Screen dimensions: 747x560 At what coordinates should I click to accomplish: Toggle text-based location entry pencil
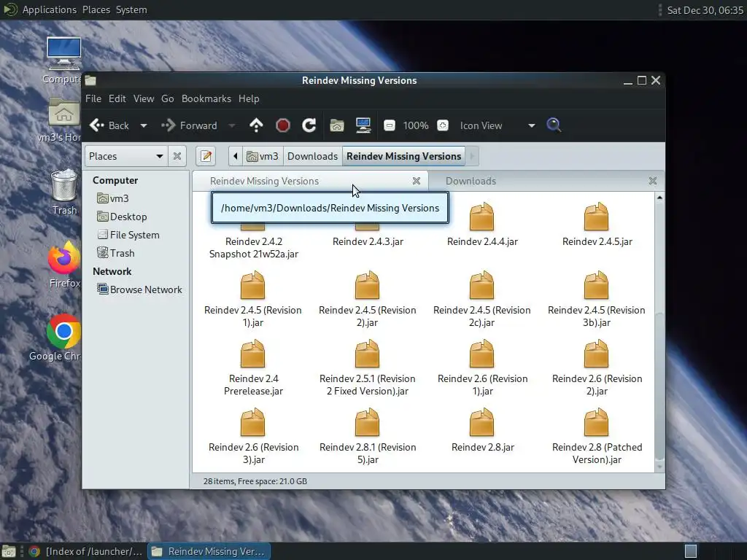point(206,156)
